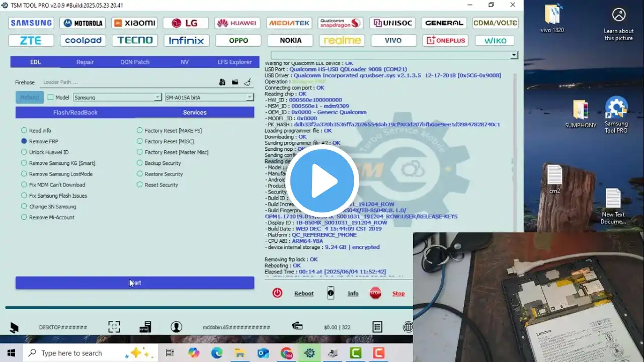Click the Loader Path input field
This screenshot has height=362, width=644.
[x=128, y=82]
